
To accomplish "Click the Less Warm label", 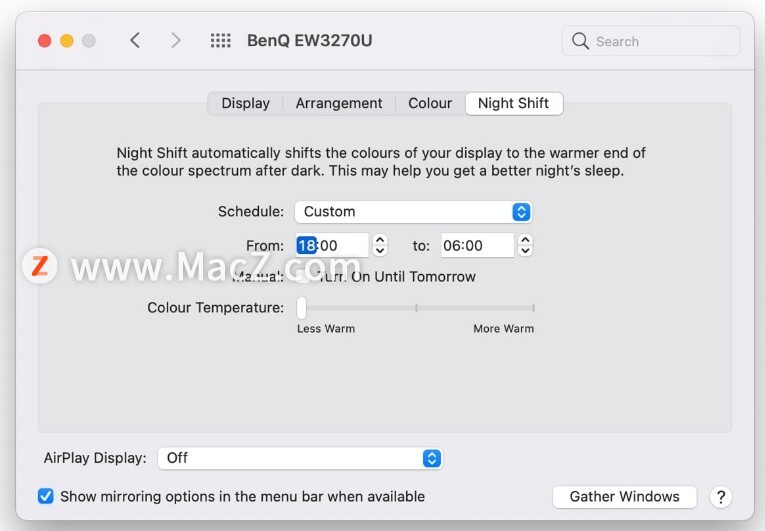I will pyautogui.click(x=326, y=329).
